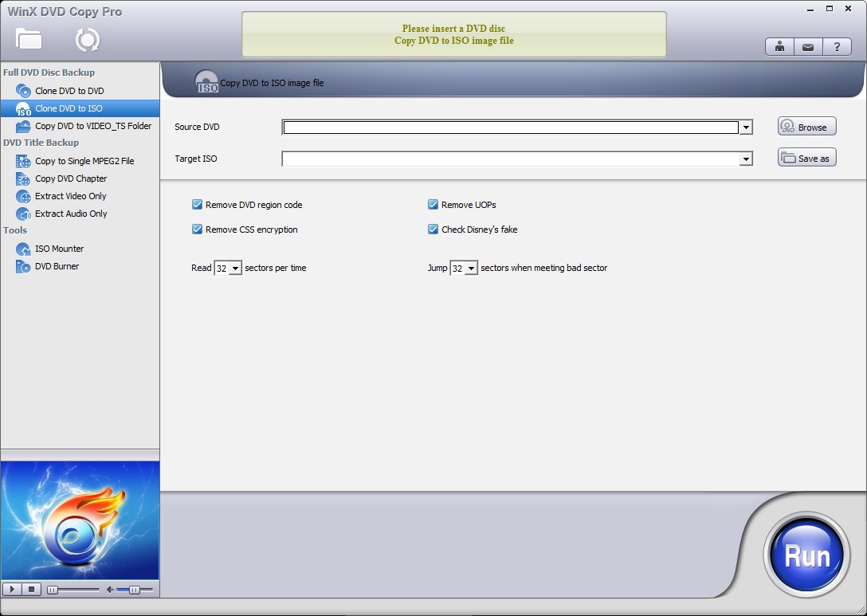Click the Copy to Single MPEG2 File icon
This screenshot has width=867, height=616.
click(23, 162)
